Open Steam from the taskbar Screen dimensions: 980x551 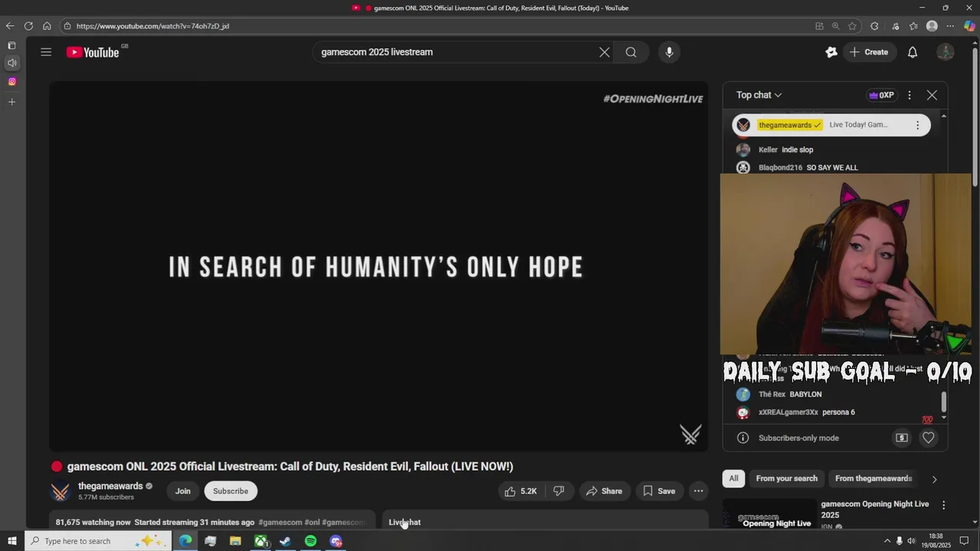tap(286, 541)
